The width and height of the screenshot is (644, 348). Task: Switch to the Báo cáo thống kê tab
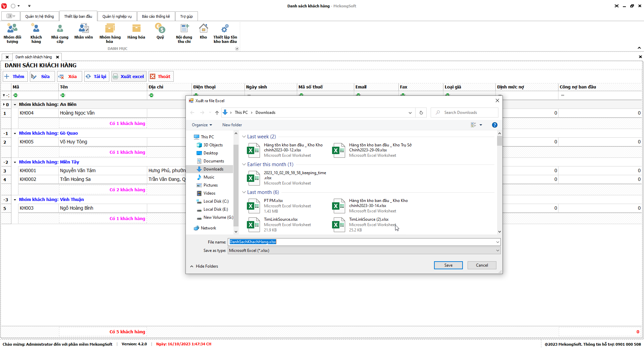156,16
